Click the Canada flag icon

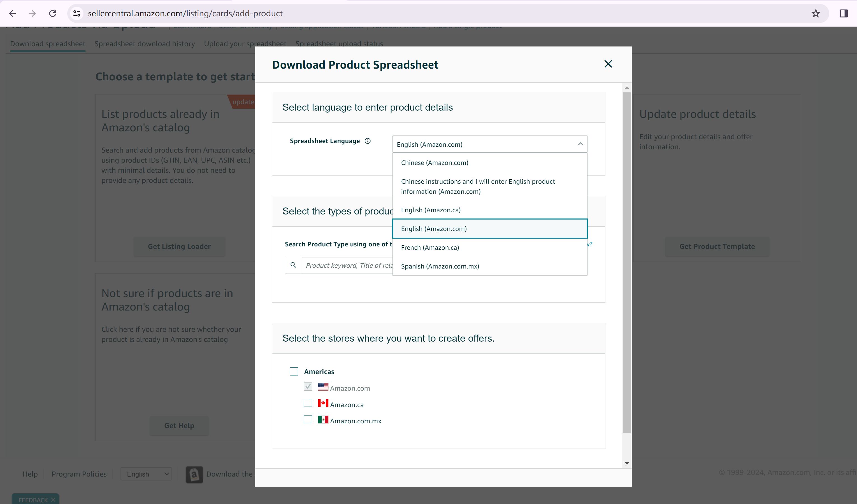click(x=323, y=403)
